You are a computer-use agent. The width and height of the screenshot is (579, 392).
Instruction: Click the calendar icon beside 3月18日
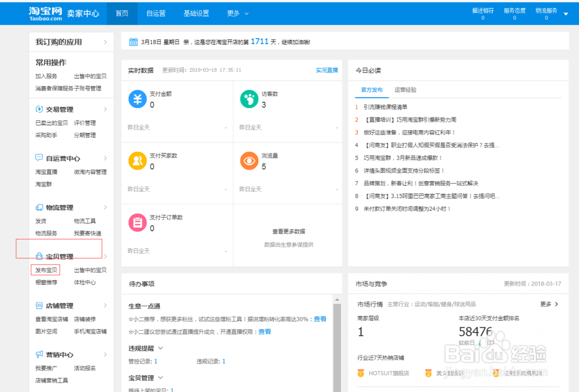coord(133,42)
